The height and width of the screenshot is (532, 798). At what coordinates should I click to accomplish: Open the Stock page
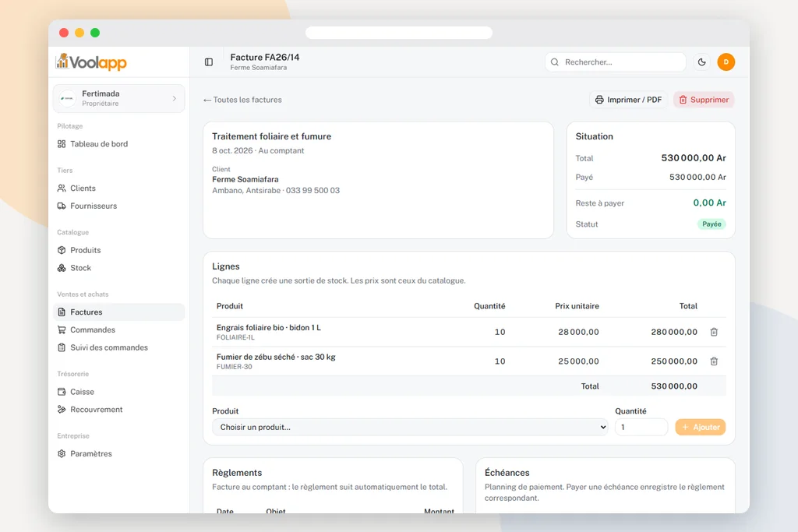(x=118, y=268)
